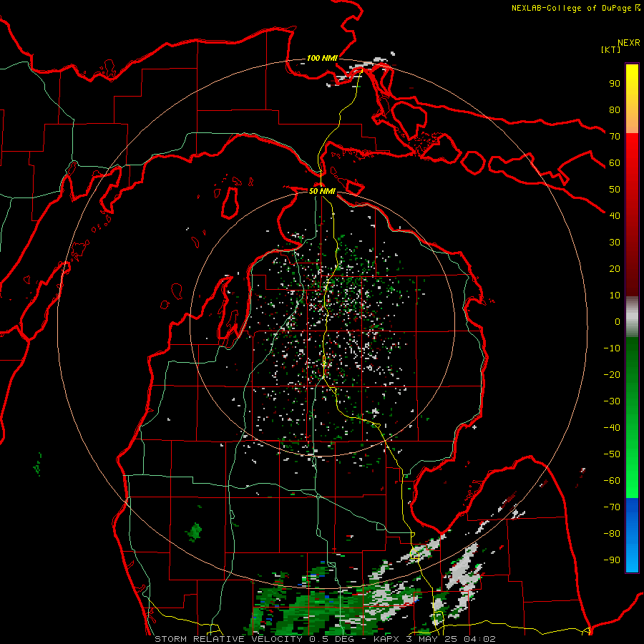
Task: Click the -90 knot scale label
Action: point(612,560)
